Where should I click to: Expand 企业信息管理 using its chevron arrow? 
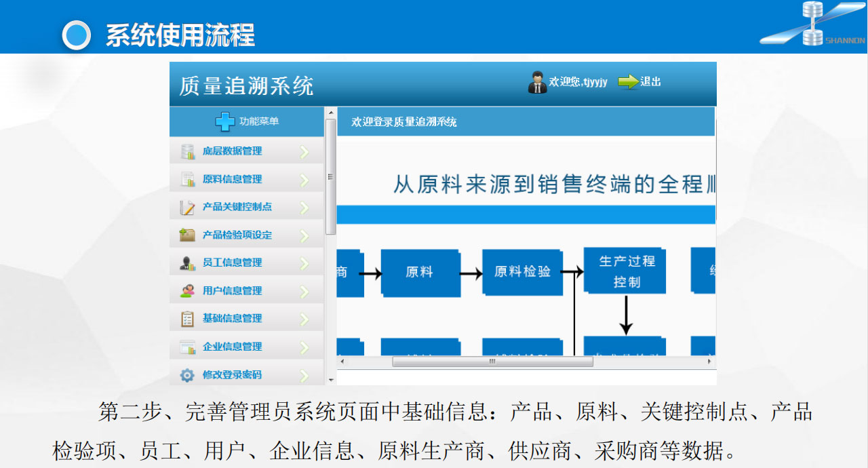tap(304, 348)
